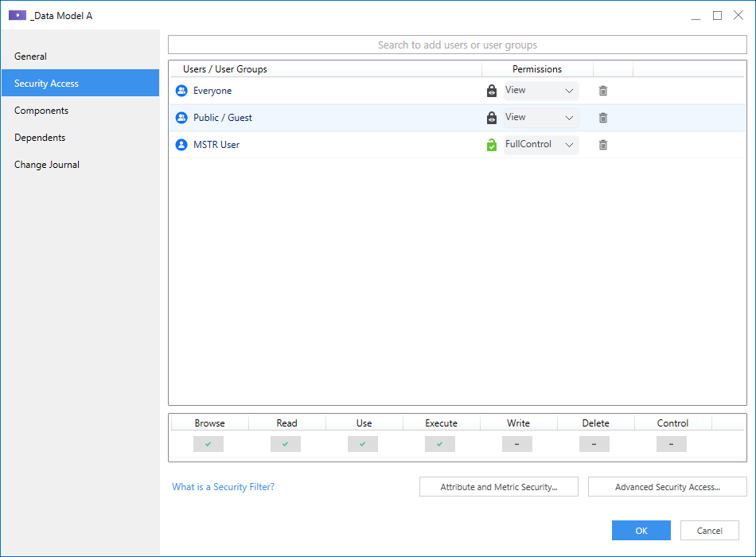Toggle the Control permission box
Image resolution: width=756 pixels, height=557 pixels.
(x=672, y=444)
